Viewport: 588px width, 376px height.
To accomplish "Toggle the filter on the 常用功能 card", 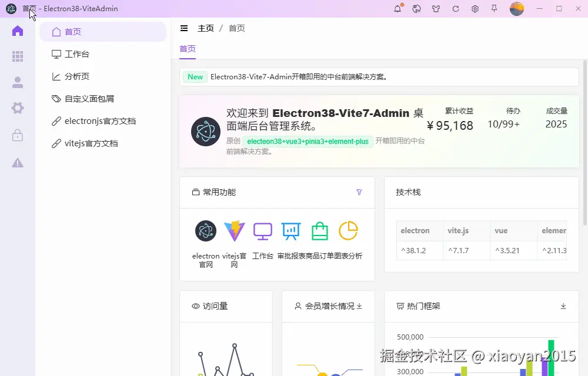I will point(359,192).
